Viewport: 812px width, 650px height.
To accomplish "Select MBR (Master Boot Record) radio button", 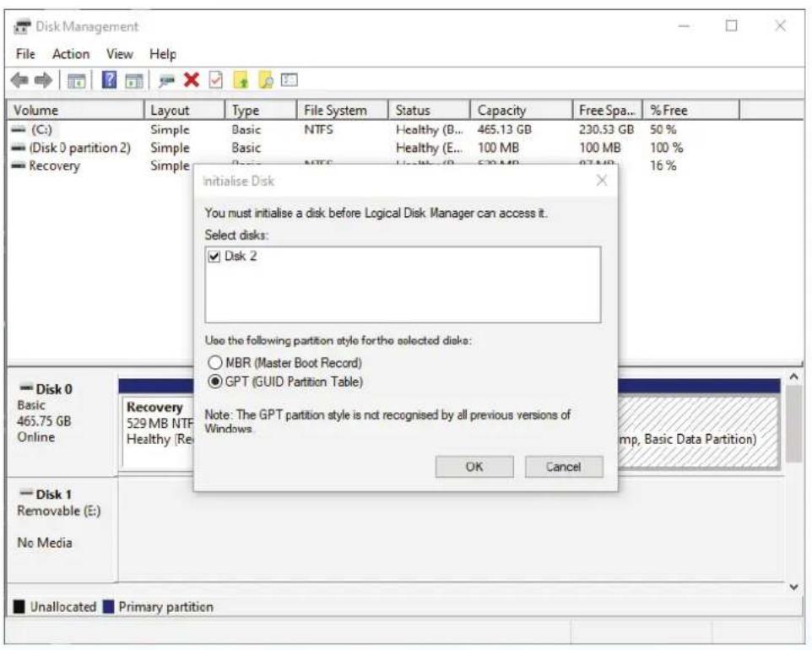I will (x=214, y=362).
